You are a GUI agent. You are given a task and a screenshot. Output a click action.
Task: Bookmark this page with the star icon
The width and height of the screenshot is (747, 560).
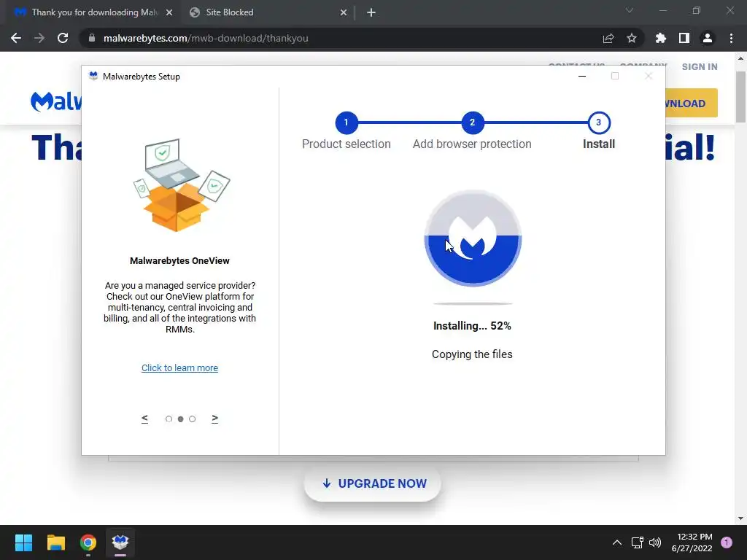pyautogui.click(x=632, y=38)
